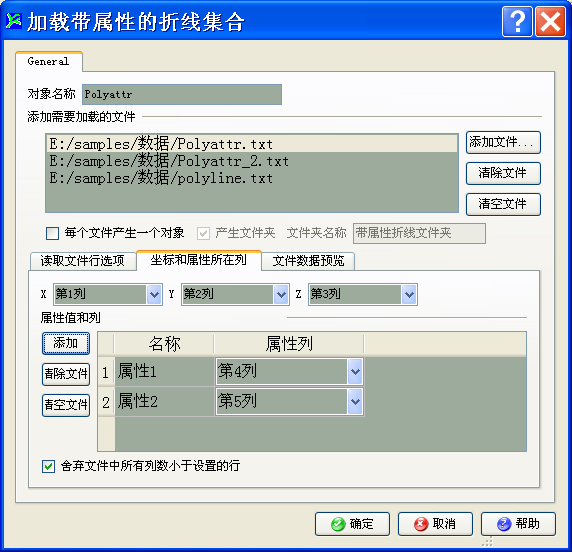Image resolution: width=572 pixels, height=552 pixels.
Task: Click the 对象名称 input field
Action: click(x=182, y=94)
